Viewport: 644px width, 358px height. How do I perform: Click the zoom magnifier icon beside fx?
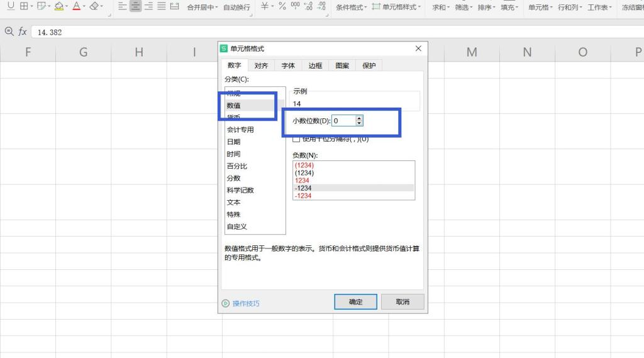click(x=9, y=31)
